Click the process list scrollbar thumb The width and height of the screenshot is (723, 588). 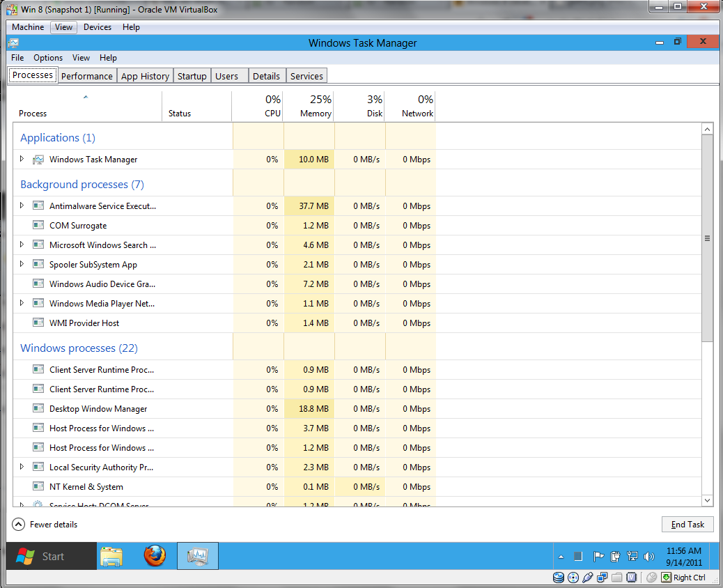coord(707,238)
